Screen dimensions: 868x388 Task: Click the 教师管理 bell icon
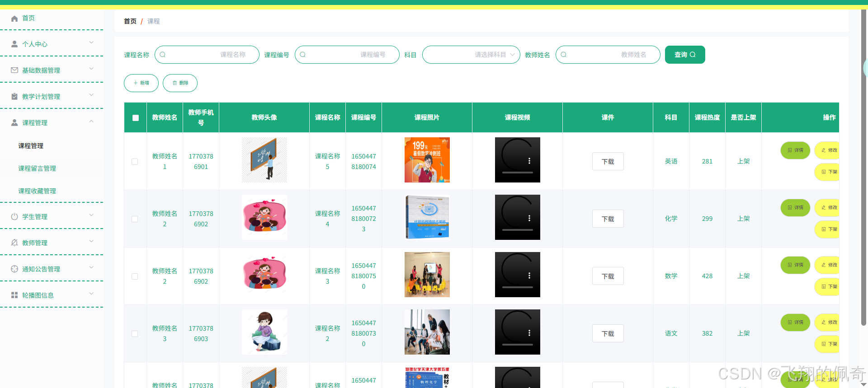point(14,243)
